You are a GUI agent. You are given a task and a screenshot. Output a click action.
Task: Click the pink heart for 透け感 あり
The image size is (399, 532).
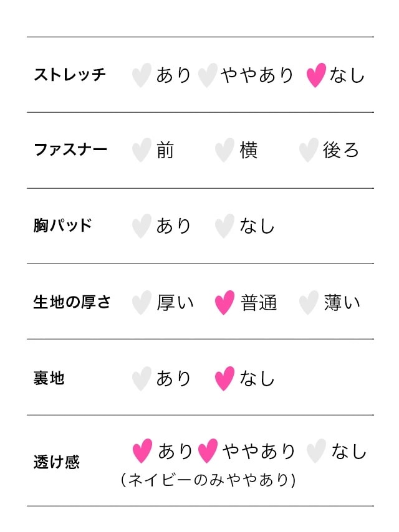point(142,451)
